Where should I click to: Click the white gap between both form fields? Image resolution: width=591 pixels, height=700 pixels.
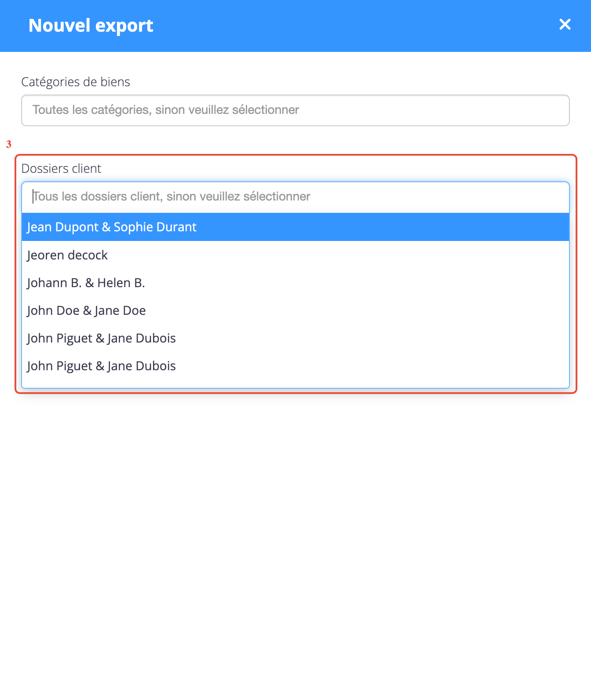click(x=295, y=140)
